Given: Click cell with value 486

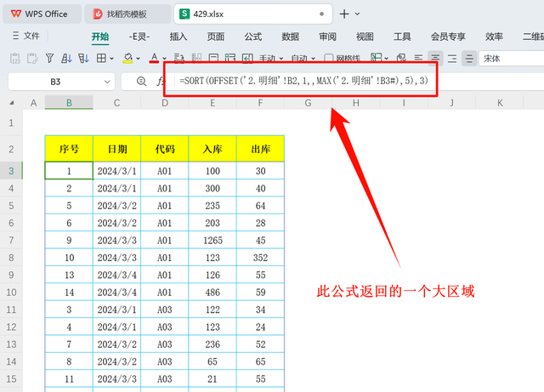Looking at the screenshot, I should pos(212,293).
